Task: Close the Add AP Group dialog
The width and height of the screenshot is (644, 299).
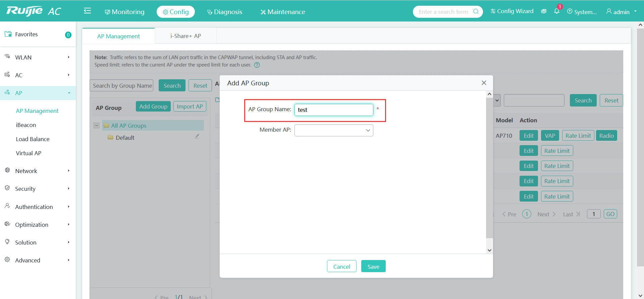Action: (x=484, y=83)
